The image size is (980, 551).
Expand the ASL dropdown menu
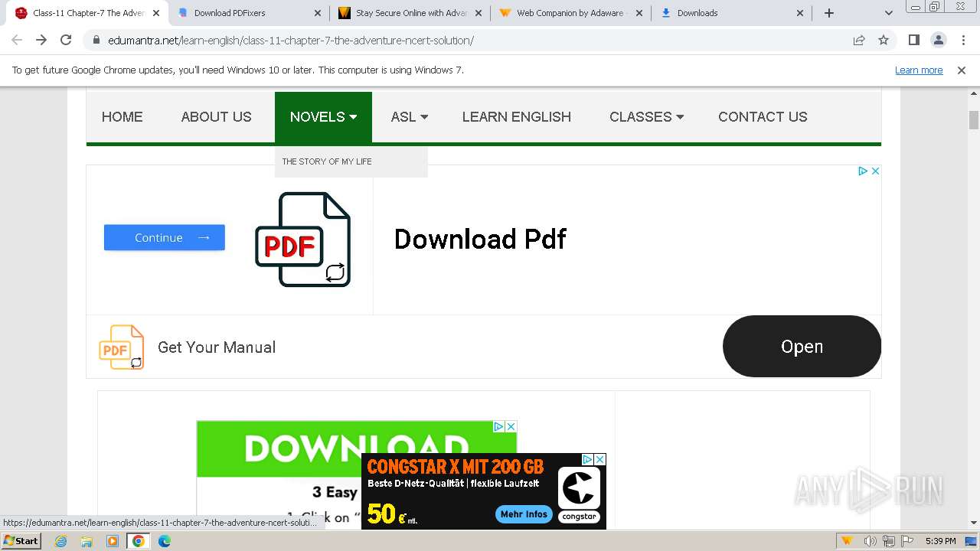coord(409,116)
